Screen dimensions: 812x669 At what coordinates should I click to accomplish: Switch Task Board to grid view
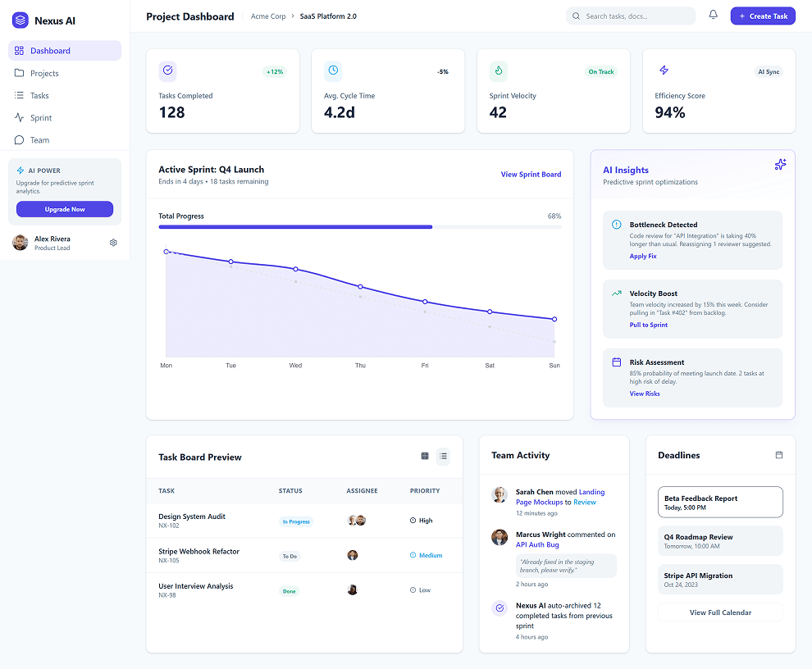(425, 456)
